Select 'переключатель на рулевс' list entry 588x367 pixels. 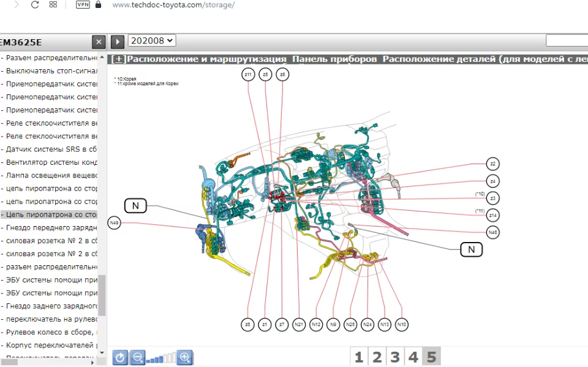coord(49,319)
